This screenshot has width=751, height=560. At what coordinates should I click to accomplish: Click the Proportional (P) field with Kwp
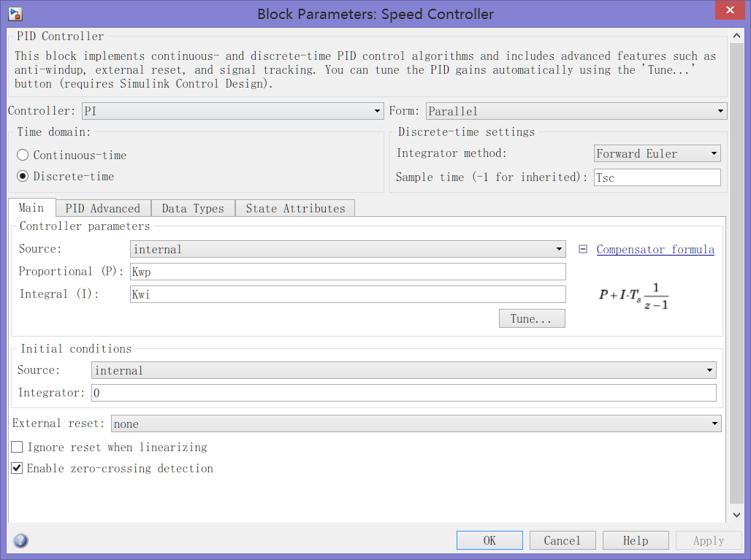pos(348,272)
